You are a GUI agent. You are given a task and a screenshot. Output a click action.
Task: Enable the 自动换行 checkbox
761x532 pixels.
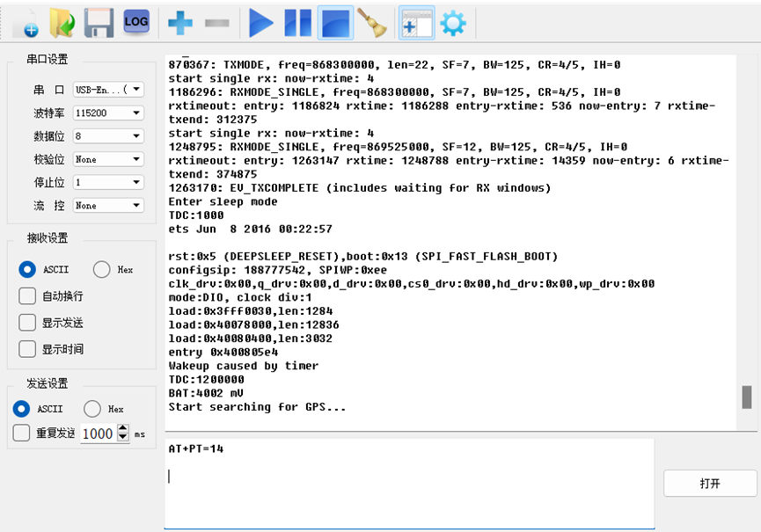27,295
